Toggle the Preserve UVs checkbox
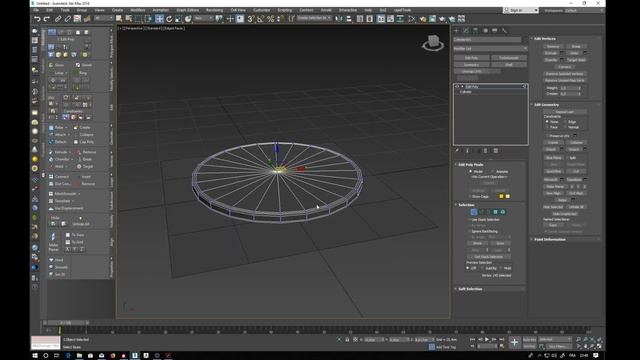Viewport: 640px width, 360px height. point(547,136)
